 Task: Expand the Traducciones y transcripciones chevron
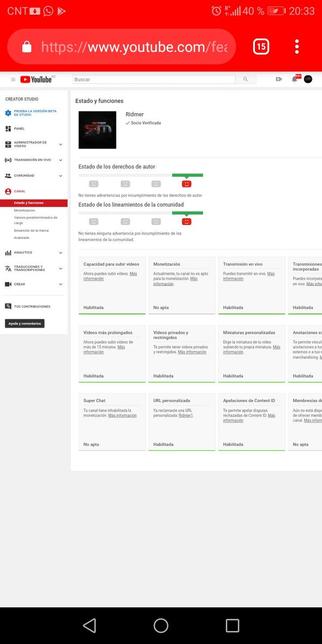pyautogui.click(x=61, y=268)
